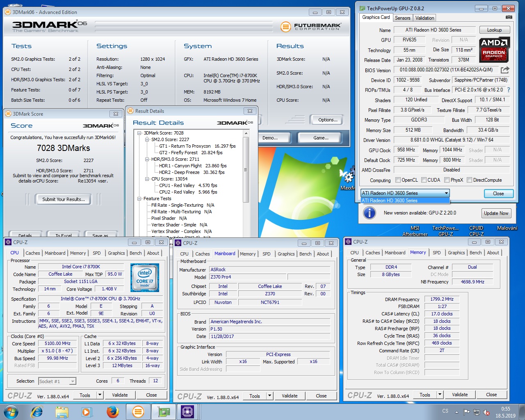Enable the CUDA checkbox in GPU-Z
The height and width of the screenshot is (420, 525).
click(423, 180)
